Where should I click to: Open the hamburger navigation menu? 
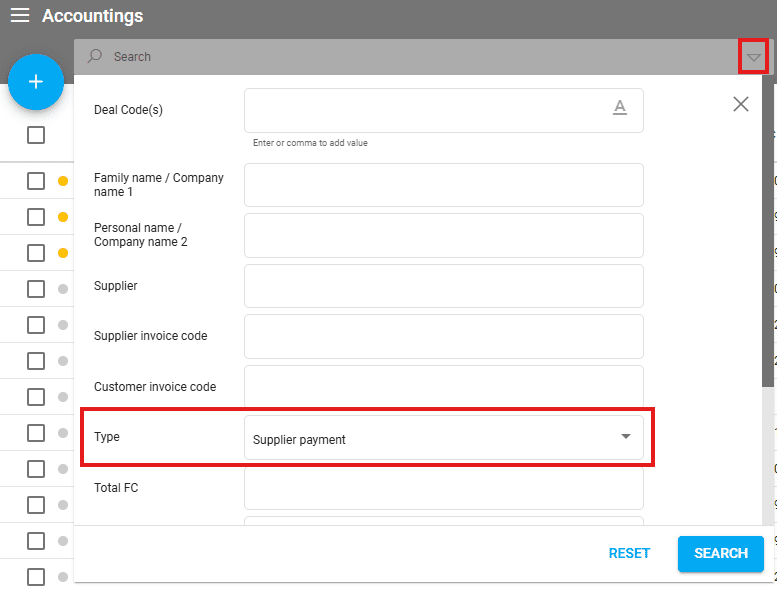[20, 16]
